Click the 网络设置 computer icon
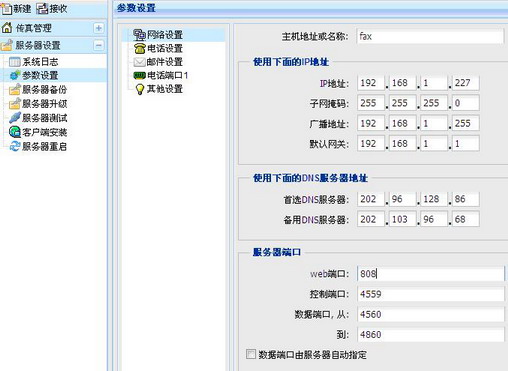The height and width of the screenshot is (371, 508). [139, 35]
